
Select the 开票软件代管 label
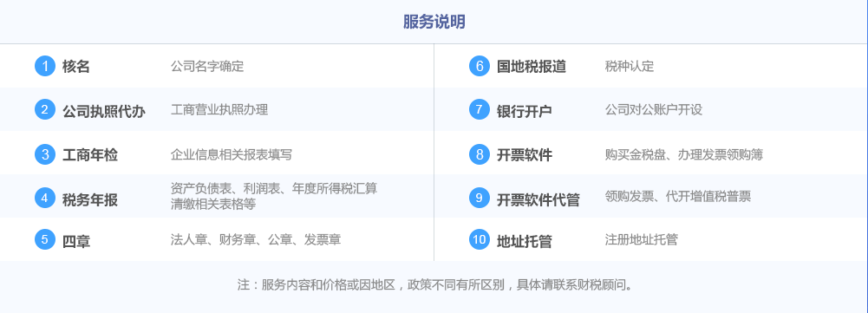pos(538,199)
